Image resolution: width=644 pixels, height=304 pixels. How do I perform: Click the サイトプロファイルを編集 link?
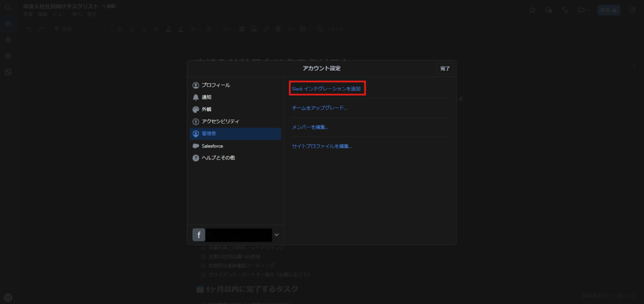322,146
